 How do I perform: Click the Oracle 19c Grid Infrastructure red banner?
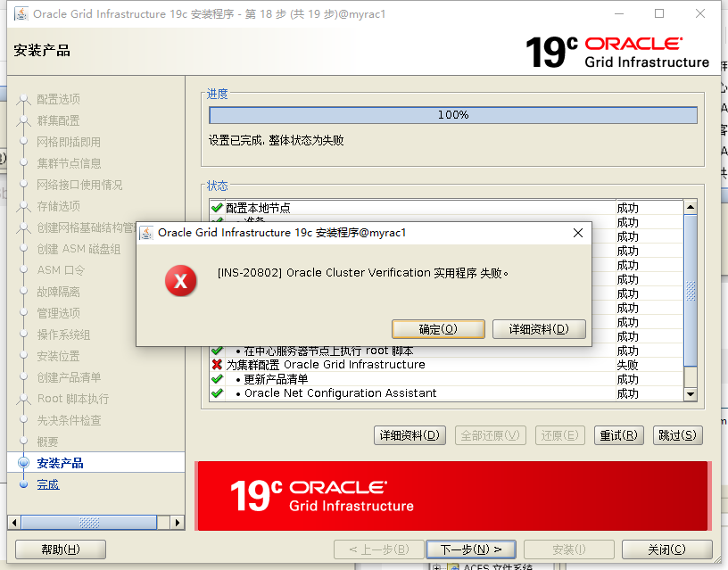(x=452, y=496)
